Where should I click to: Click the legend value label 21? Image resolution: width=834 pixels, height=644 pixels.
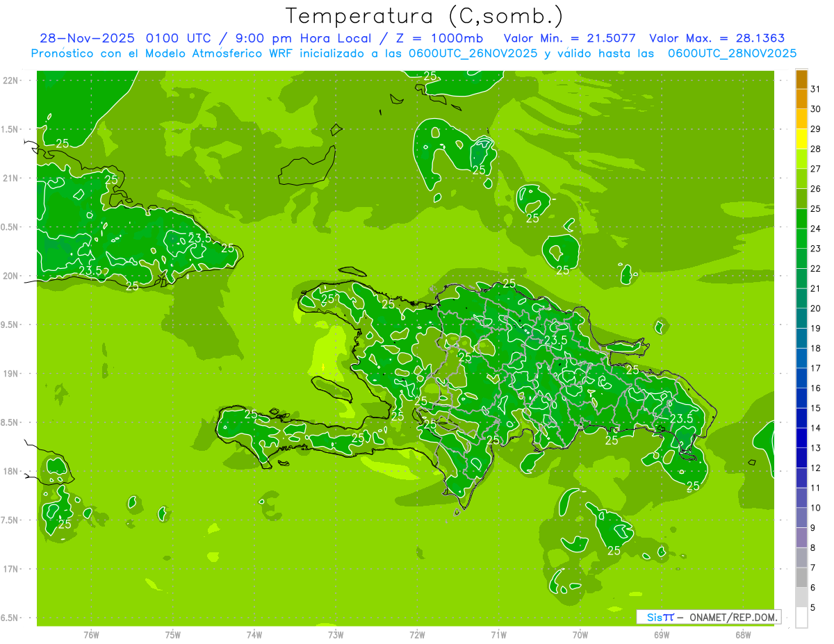click(x=816, y=289)
